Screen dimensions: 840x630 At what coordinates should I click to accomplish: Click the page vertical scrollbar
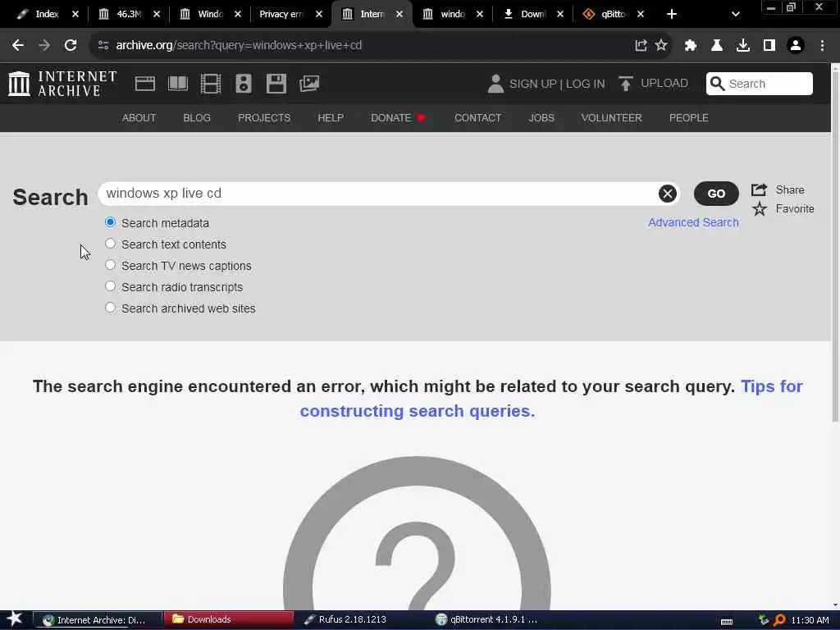point(835,246)
